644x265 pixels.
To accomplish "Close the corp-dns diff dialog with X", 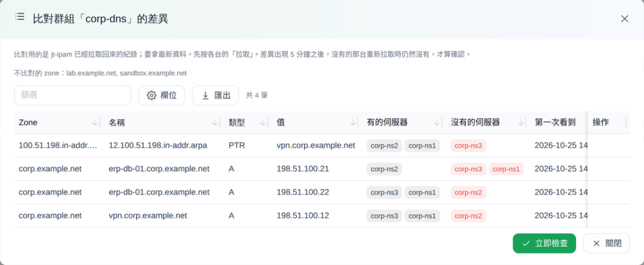I will (625, 19).
